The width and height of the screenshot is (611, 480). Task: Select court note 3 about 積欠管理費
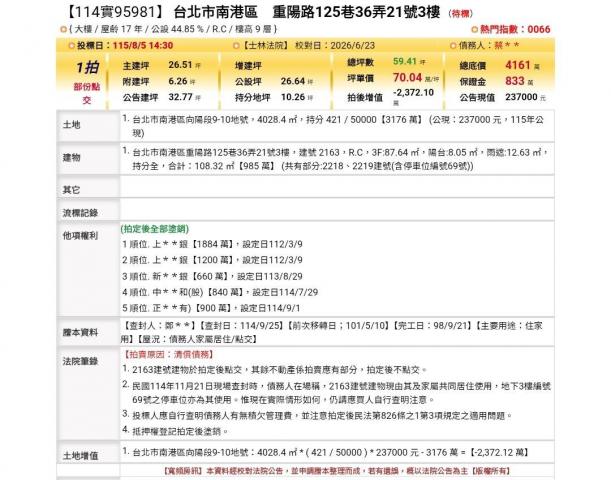coord(317,416)
